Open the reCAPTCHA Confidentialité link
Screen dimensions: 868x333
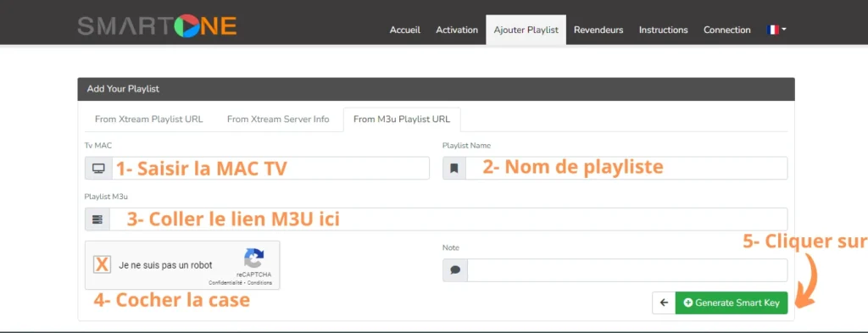pyautogui.click(x=225, y=283)
